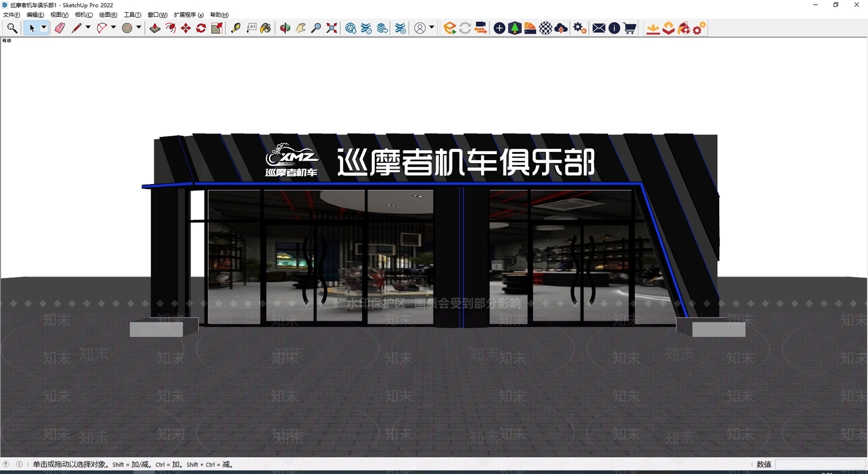Viewport: 868px width, 474px height.
Task: Select the Line pencil tool
Action: click(76, 28)
